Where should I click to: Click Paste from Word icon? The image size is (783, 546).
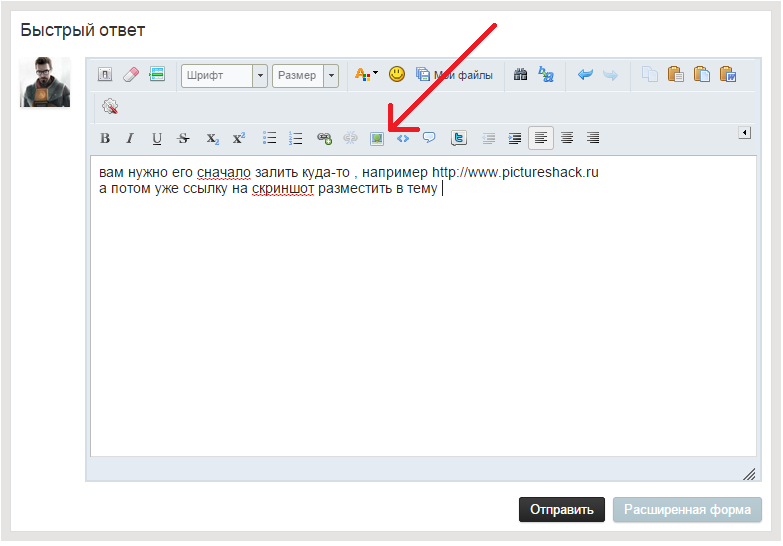[x=728, y=74]
